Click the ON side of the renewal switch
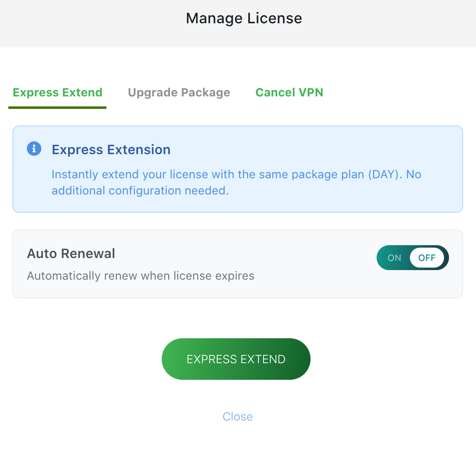 click(395, 258)
